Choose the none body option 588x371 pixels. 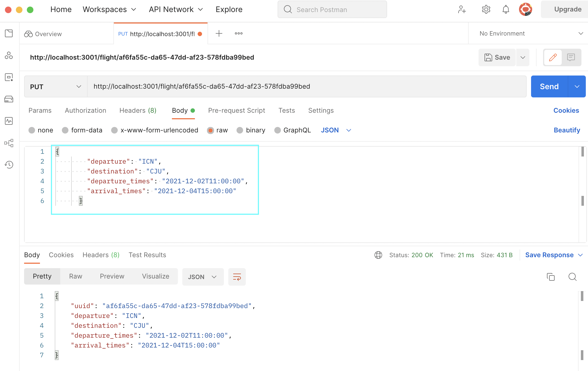32,130
